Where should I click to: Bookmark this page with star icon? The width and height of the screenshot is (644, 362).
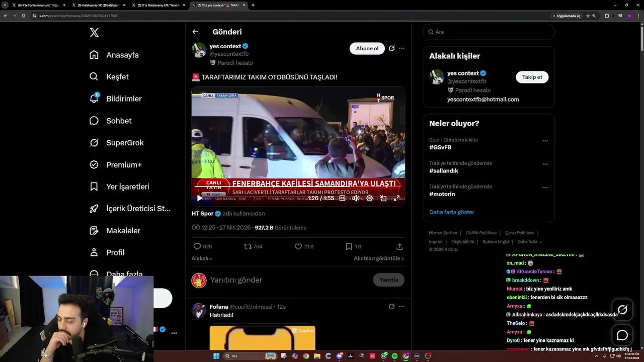588,16
